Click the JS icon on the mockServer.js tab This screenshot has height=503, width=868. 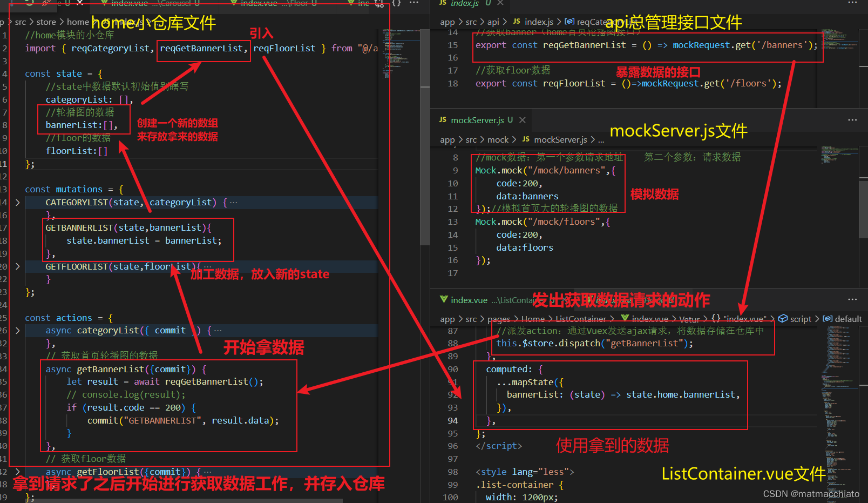[x=443, y=120]
